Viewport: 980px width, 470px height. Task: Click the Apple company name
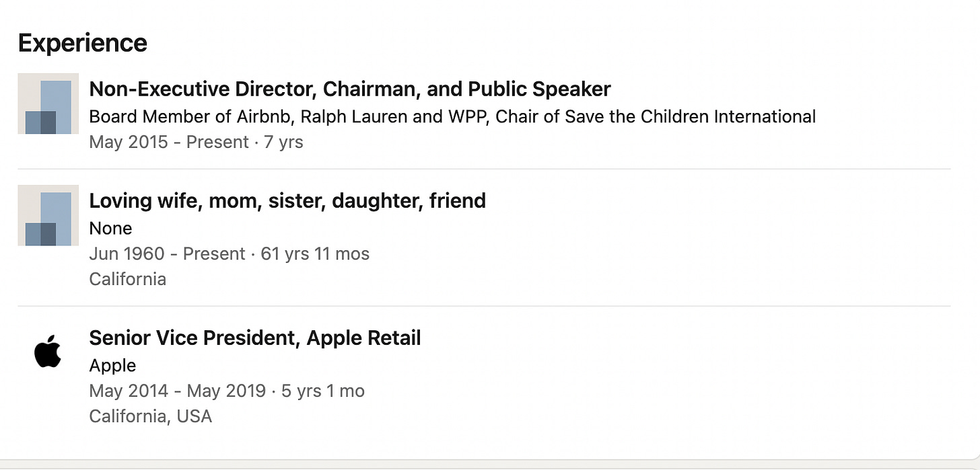(x=112, y=365)
